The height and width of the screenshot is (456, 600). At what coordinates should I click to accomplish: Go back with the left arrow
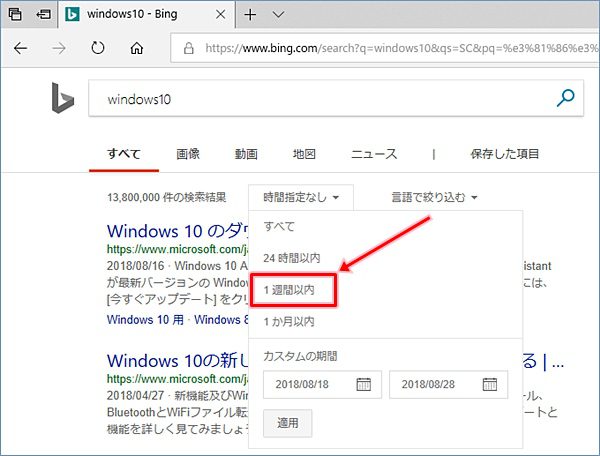point(20,48)
